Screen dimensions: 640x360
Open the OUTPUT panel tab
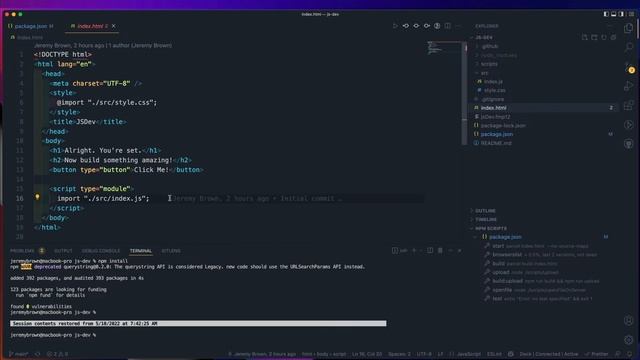[63, 251]
